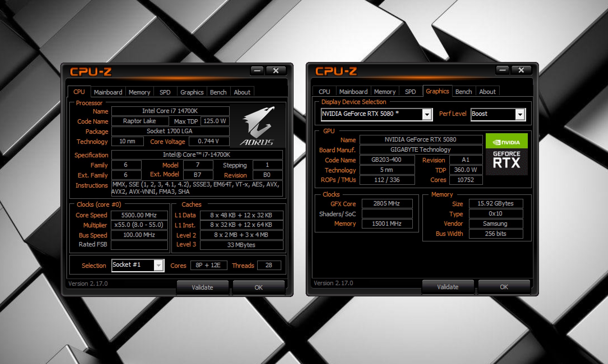Viewport: 608px width, 364px height.
Task: Open the Perf Level Boost dropdown
Action: tap(520, 114)
